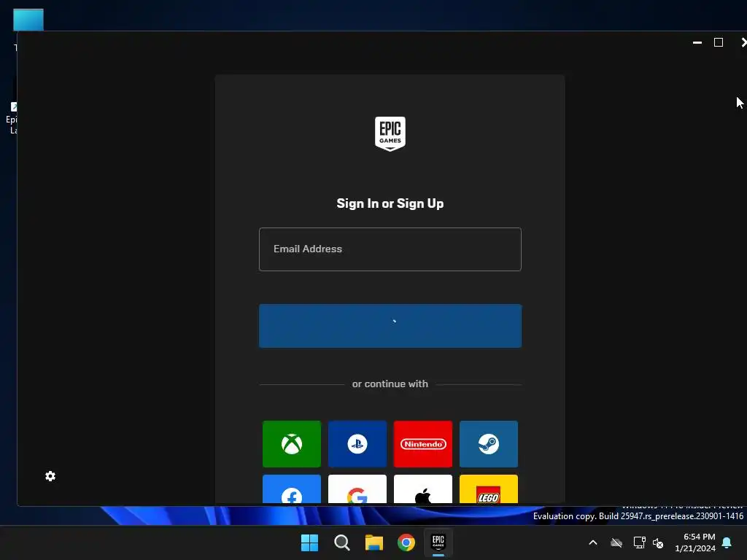The height and width of the screenshot is (560, 747).
Task: Open the OneDrive tray icon
Action: (616, 542)
